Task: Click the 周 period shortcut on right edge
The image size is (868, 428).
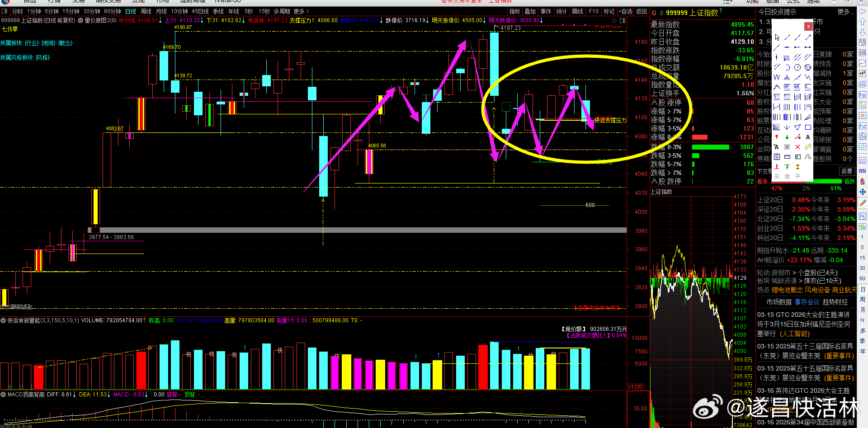Action: tap(863, 299)
